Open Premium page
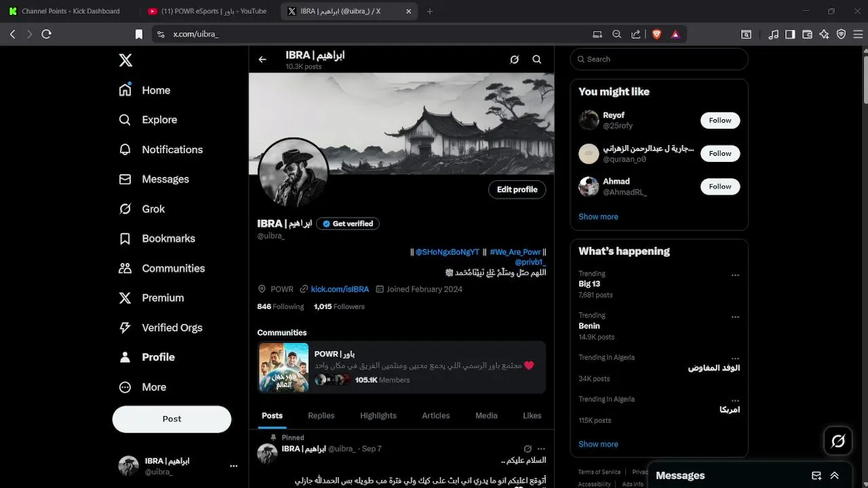Viewport: 868px width, 488px height. coord(151,298)
